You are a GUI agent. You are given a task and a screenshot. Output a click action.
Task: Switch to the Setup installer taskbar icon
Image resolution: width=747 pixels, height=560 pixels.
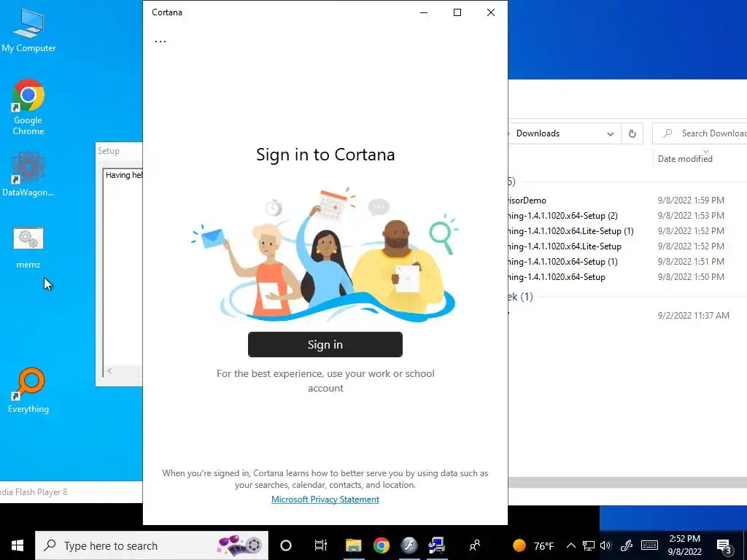point(436,545)
